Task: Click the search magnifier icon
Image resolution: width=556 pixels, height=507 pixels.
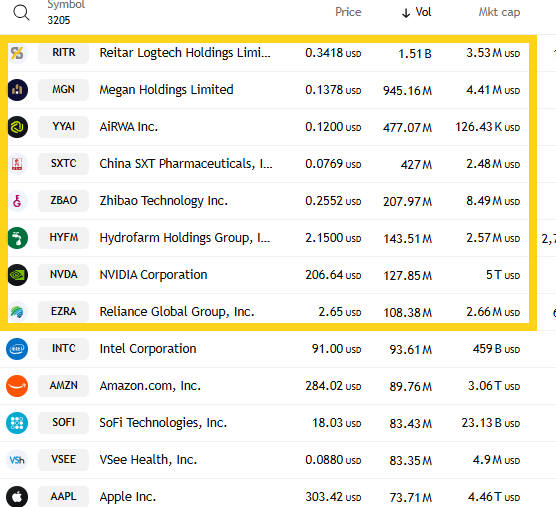Action: [x=21, y=13]
